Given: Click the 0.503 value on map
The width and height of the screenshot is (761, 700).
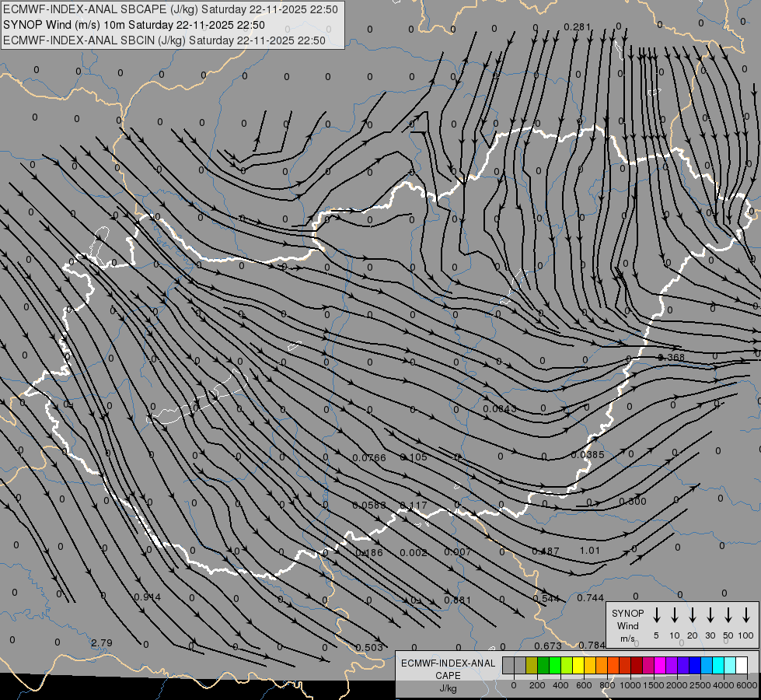Looking at the screenshot, I should 369,648.
